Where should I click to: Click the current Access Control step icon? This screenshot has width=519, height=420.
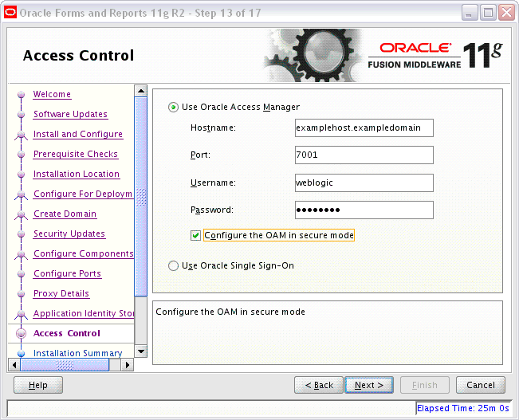tap(22, 334)
